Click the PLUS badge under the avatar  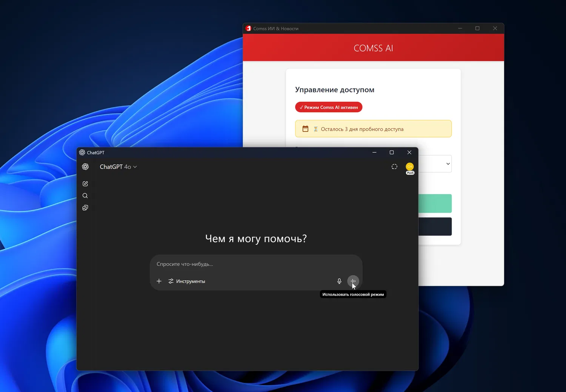pyautogui.click(x=410, y=173)
